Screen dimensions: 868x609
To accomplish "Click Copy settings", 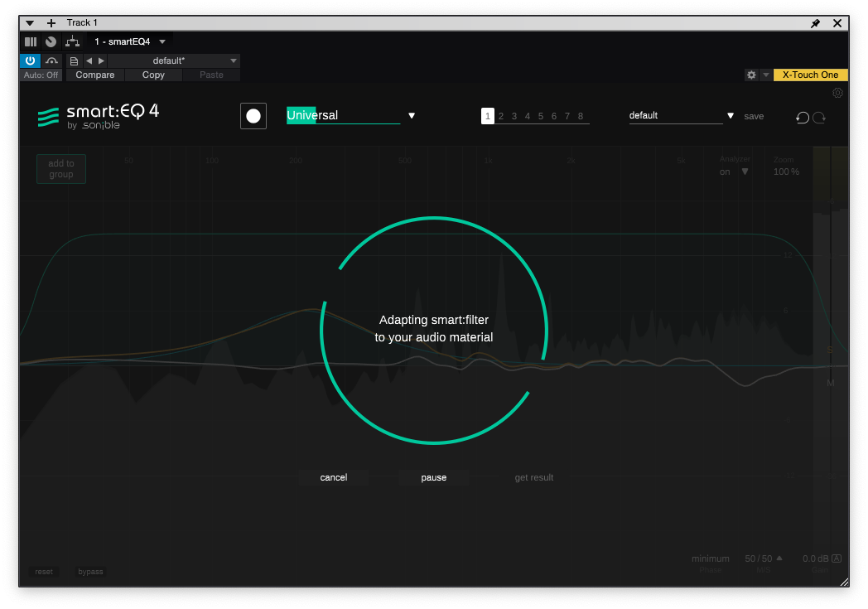I will [x=153, y=75].
